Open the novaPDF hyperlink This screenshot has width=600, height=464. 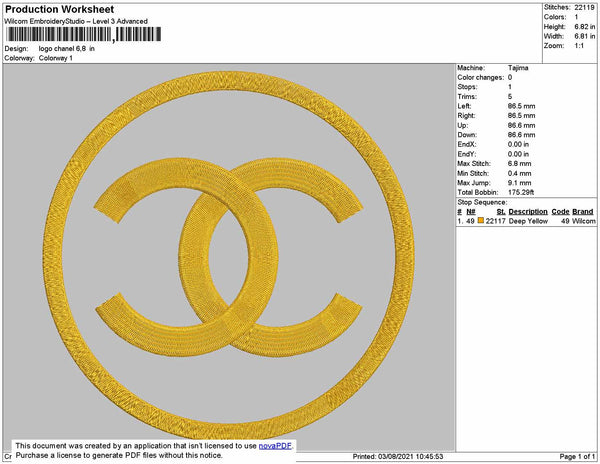275,446
